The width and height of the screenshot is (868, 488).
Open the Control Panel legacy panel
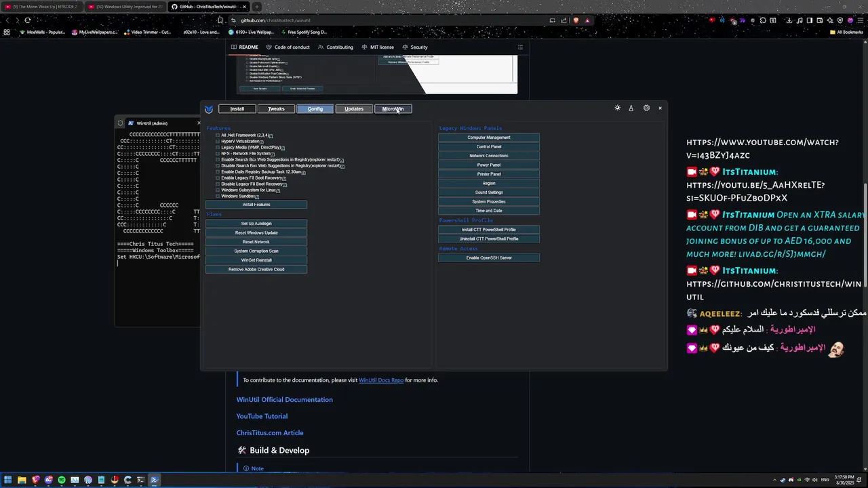click(x=489, y=147)
